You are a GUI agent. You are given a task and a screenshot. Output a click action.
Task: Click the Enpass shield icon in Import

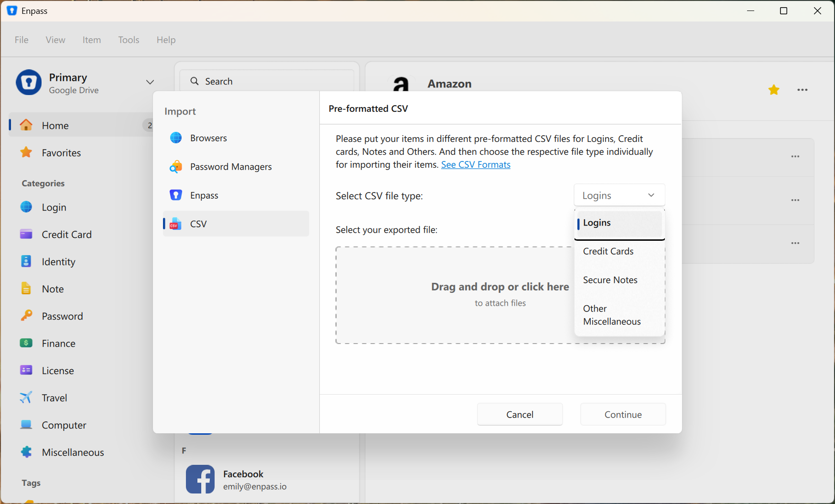point(176,195)
